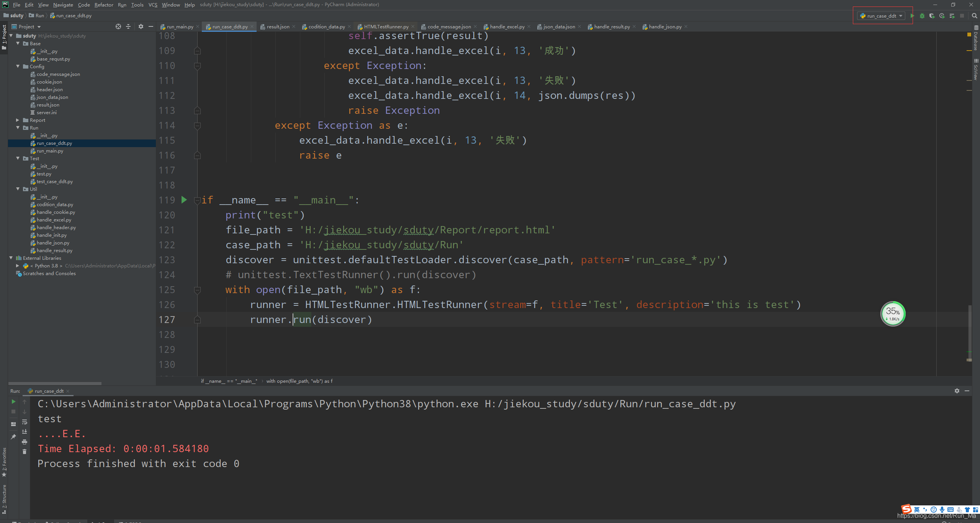Image resolution: width=980 pixels, height=523 pixels.
Task: Click locate-file crosshair icon in Project panel
Action: point(118,26)
